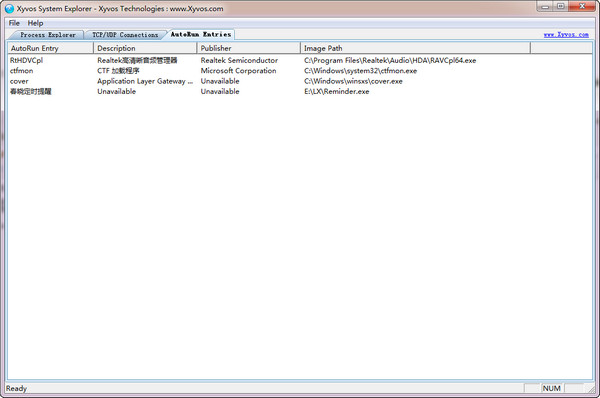This screenshot has width=600, height=398.
Task: Click the Realtek Semiconductor publisher cell
Action: [x=239, y=60]
